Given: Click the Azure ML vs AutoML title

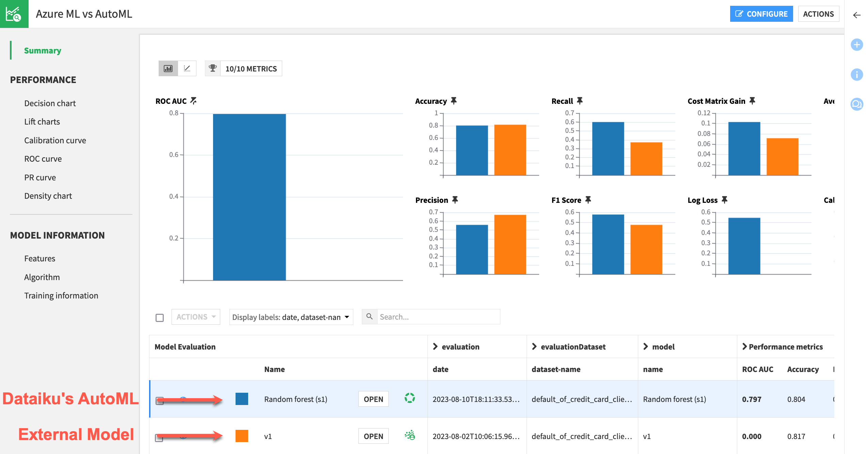Looking at the screenshot, I should click(84, 14).
